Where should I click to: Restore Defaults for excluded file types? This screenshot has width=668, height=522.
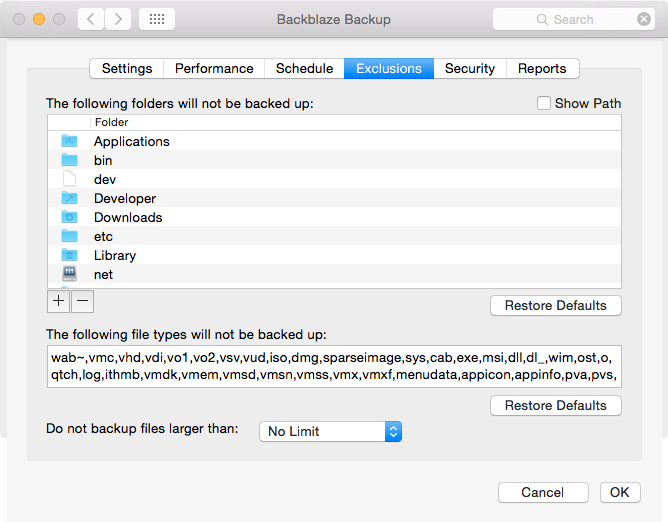tap(555, 405)
